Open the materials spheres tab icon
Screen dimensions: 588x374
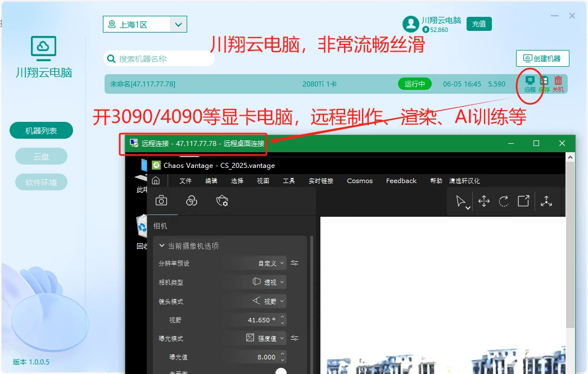192,201
